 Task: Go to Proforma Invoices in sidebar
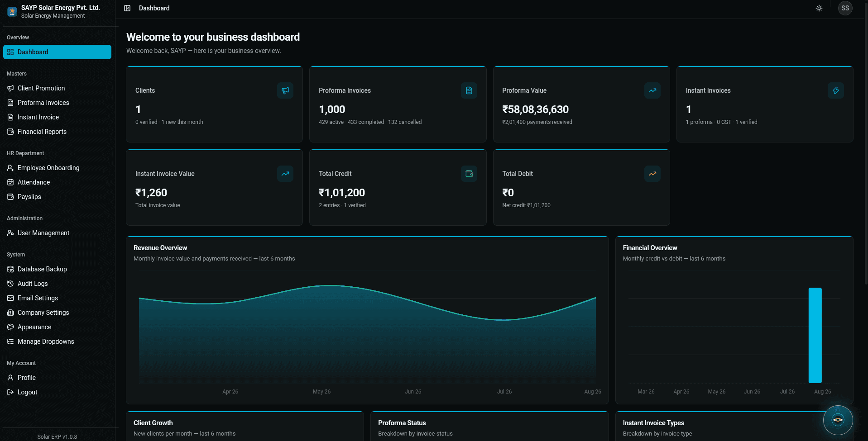(x=57, y=103)
